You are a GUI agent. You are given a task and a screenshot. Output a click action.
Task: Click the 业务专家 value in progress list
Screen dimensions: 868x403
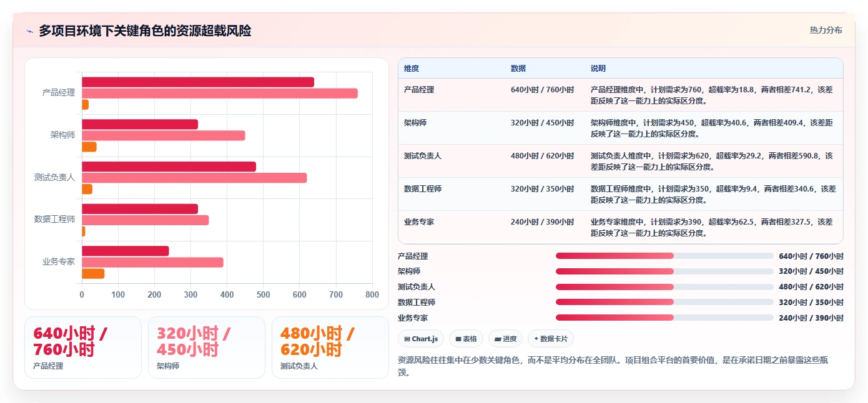tap(811, 318)
